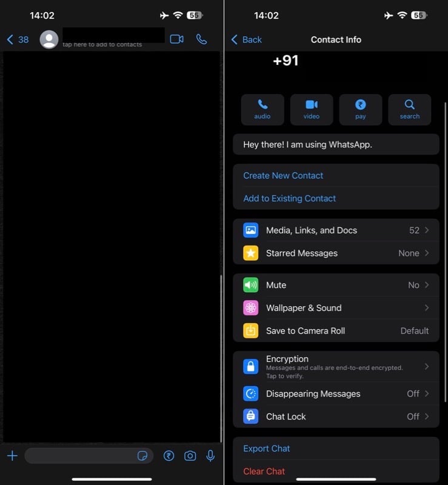Image resolution: width=448 pixels, height=485 pixels.
Task: Go back to chat list showing 38
Action: [x=18, y=39]
